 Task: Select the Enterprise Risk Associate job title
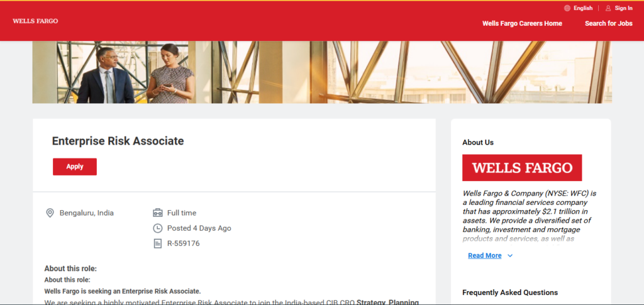point(118,141)
